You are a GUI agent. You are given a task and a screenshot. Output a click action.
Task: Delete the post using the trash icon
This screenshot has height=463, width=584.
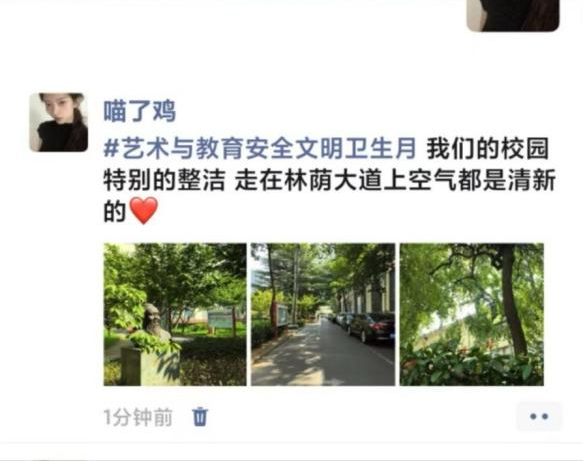click(x=200, y=416)
